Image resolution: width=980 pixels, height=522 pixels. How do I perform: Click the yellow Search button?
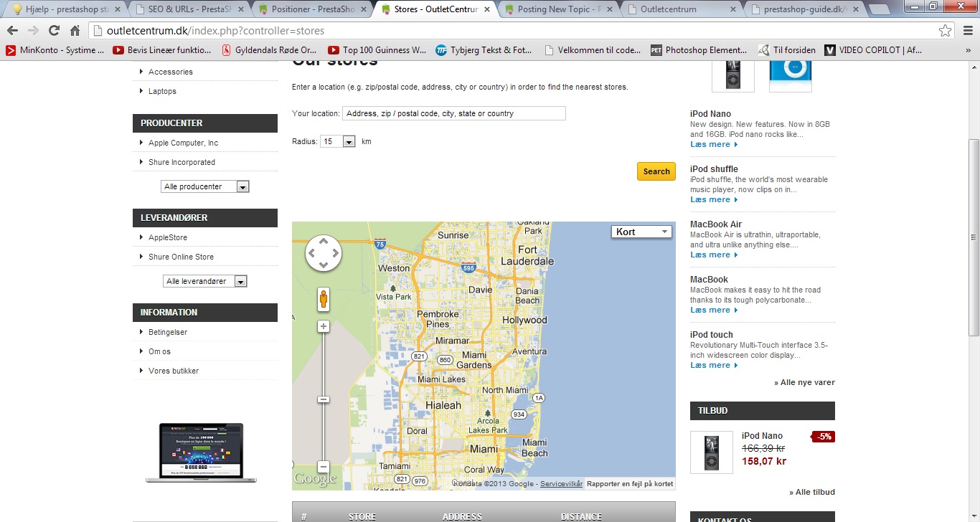coord(656,171)
